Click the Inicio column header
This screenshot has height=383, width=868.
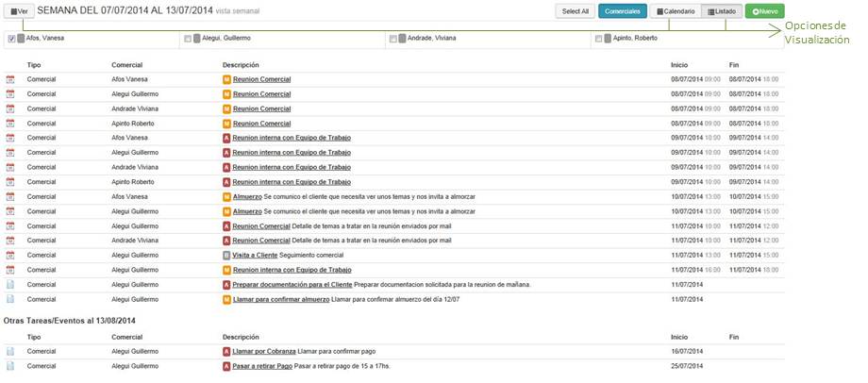(x=679, y=65)
